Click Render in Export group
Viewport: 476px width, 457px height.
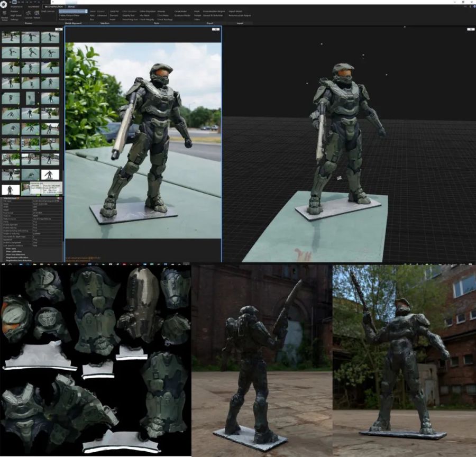coord(198,15)
